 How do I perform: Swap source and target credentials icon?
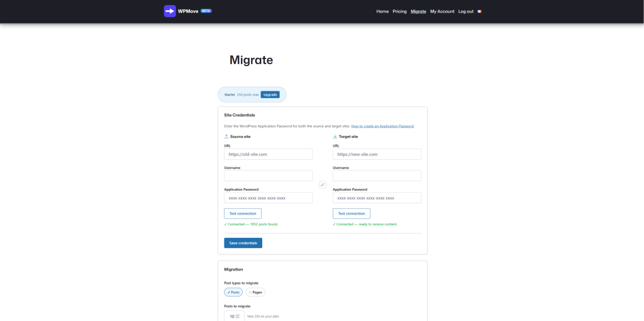tap(323, 185)
